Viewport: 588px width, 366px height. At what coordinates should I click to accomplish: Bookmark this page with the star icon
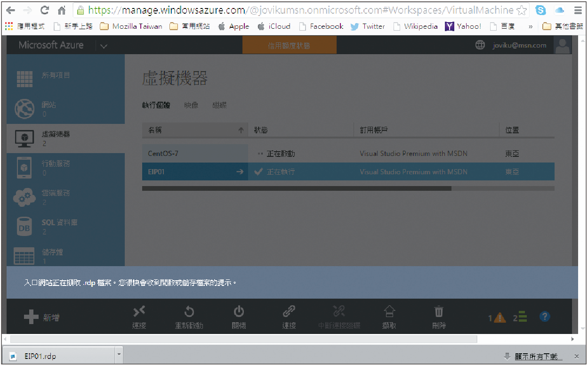coord(521,10)
